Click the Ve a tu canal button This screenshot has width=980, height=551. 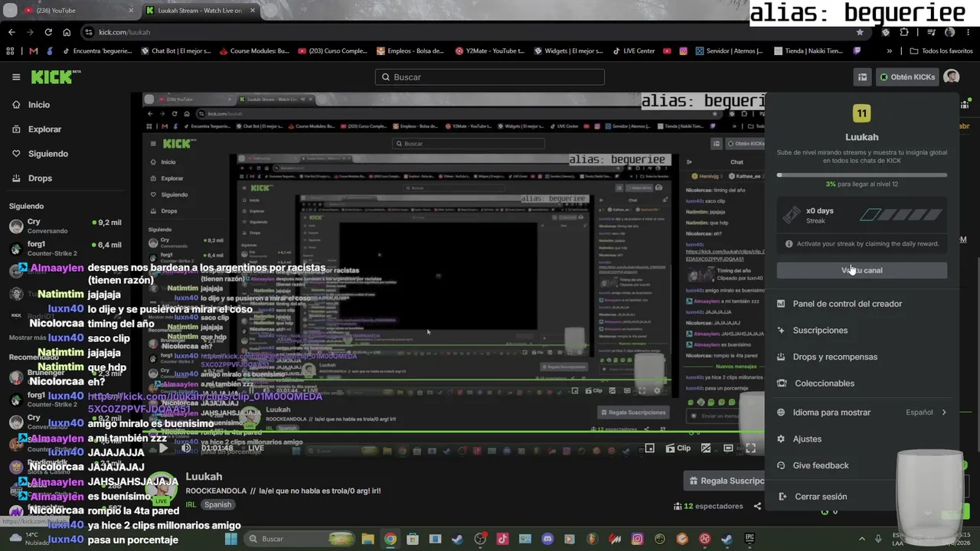coord(862,270)
